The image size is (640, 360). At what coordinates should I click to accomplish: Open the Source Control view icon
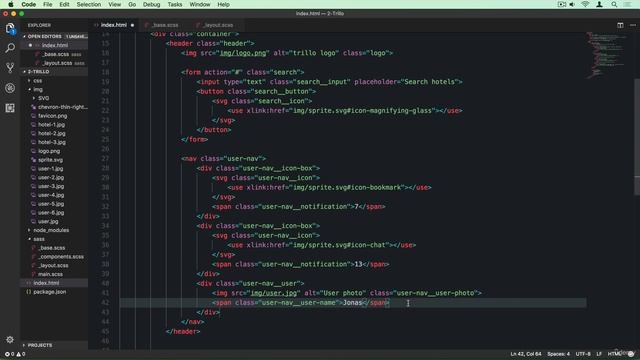click(x=10, y=68)
